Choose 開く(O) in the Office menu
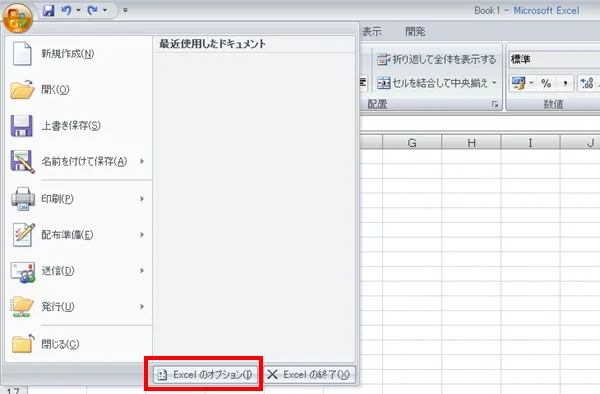600x394 pixels. click(79, 90)
